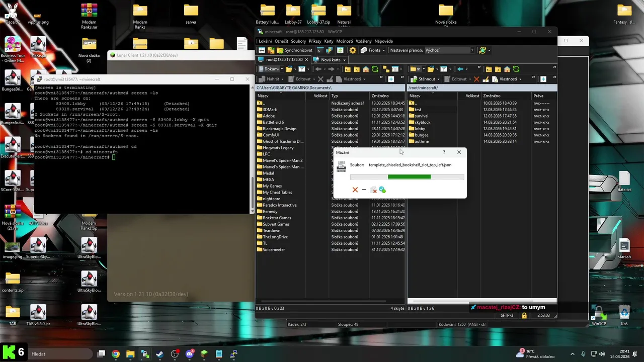Click Synchronizovat in WinSCP toolbar
This screenshot has height=362, width=644.
click(294, 50)
